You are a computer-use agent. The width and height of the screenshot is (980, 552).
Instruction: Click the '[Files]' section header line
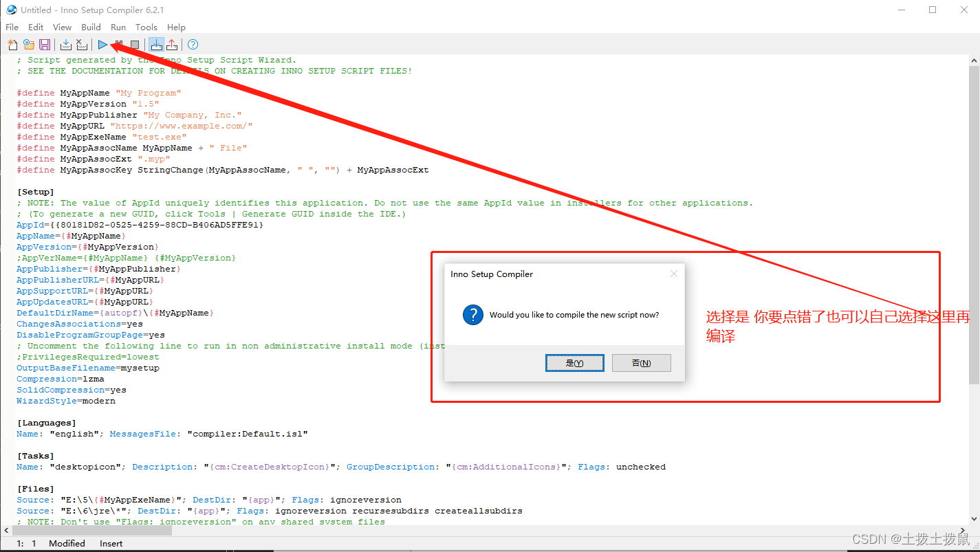(36, 489)
